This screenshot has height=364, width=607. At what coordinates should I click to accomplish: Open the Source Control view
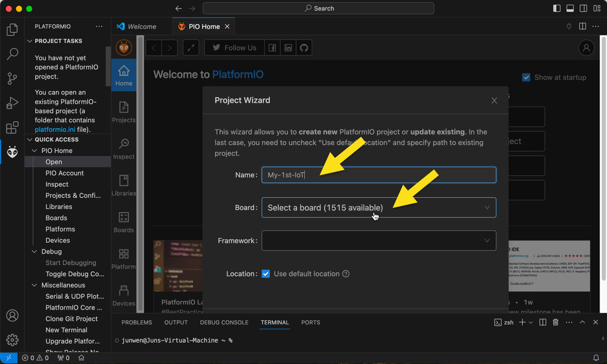(12, 78)
